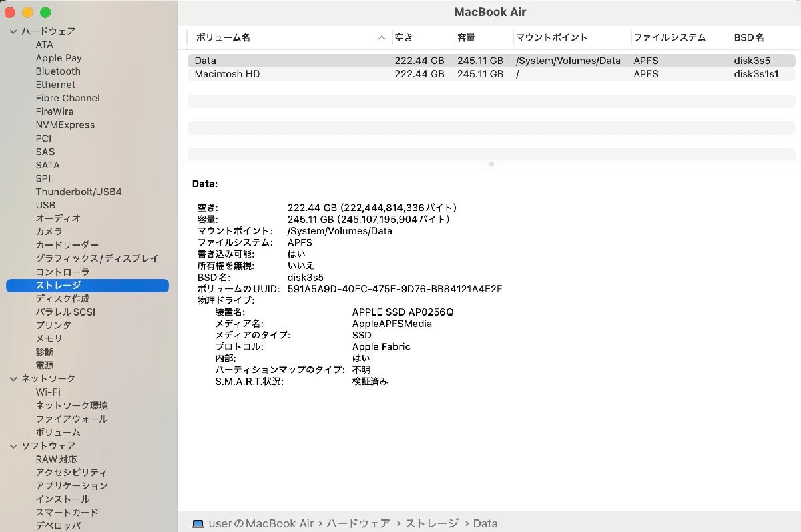Select Ethernet in the sidebar
This screenshot has height=532, width=801.
[x=55, y=85]
